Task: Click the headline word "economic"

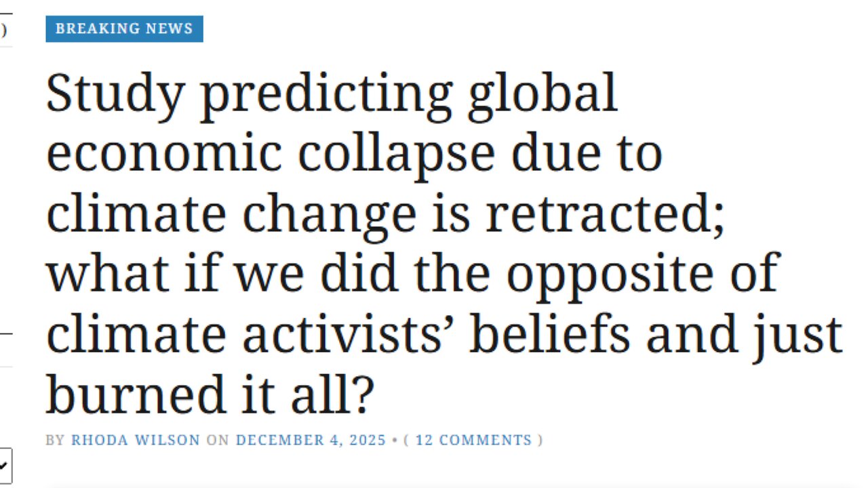Action: pyautogui.click(x=163, y=152)
